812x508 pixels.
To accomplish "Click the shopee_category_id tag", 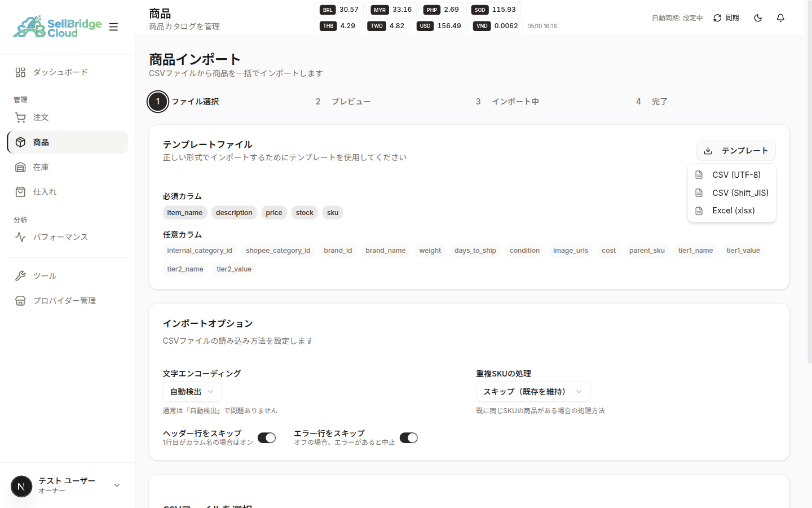I will point(278,251).
